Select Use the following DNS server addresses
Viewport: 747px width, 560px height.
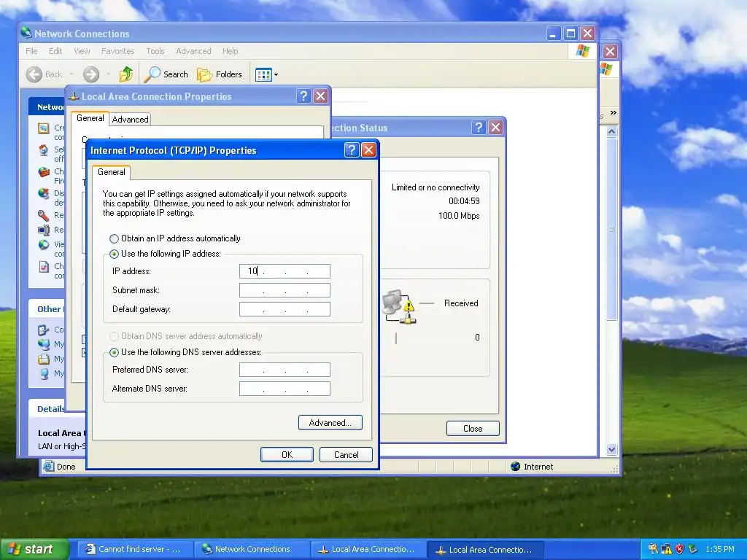pyautogui.click(x=114, y=352)
